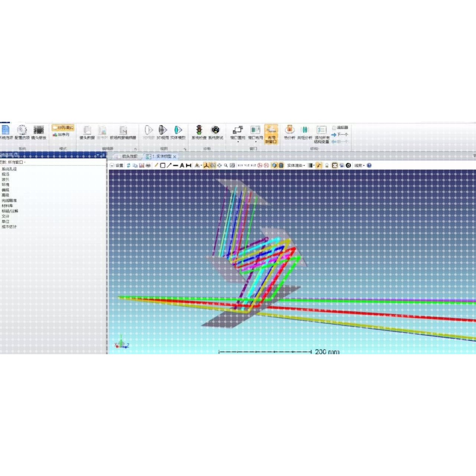Open the 实体模型 shaded model view
This screenshot has width=476, height=476.
(178, 132)
